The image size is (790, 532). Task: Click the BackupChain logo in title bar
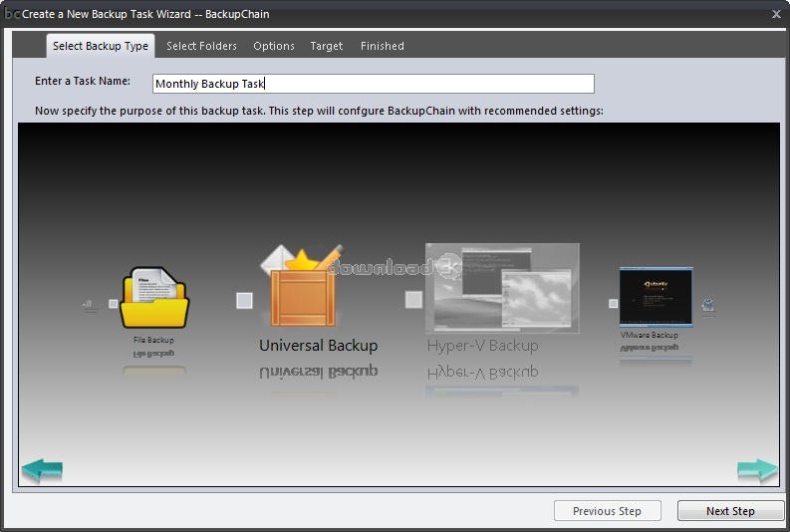pos(12,14)
